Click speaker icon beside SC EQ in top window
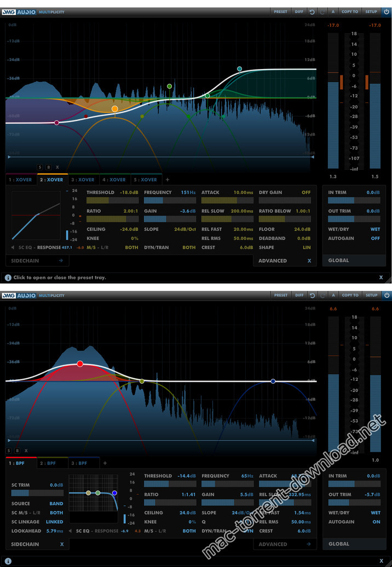The height and width of the screenshot is (567, 392). (x=13, y=247)
